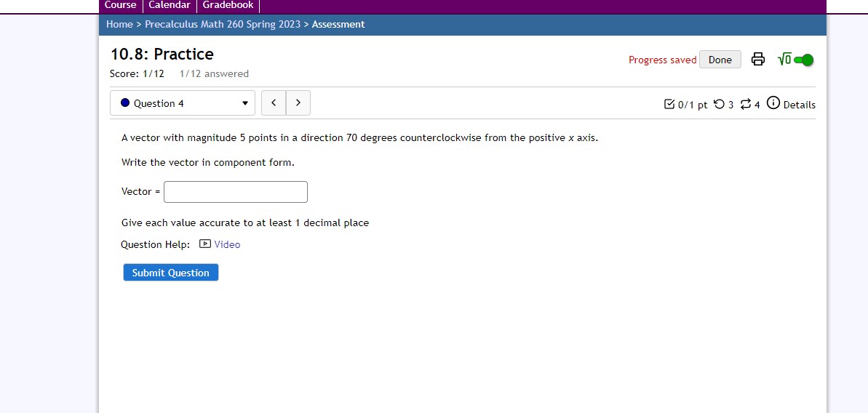Open the Course tab
Image resolution: width=868 pixels, height=413 pixels.
click(120, 6)
